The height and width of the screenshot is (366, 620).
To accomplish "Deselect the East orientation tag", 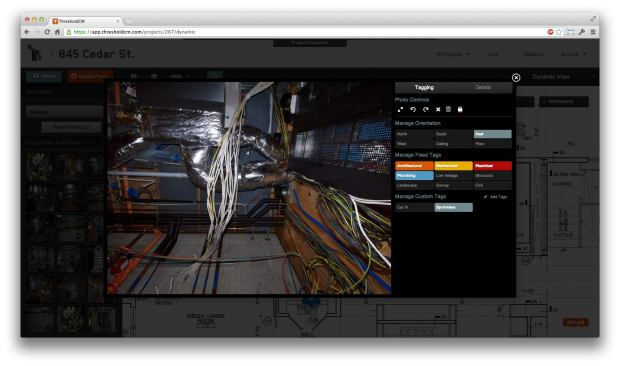I will pos(493,134).
